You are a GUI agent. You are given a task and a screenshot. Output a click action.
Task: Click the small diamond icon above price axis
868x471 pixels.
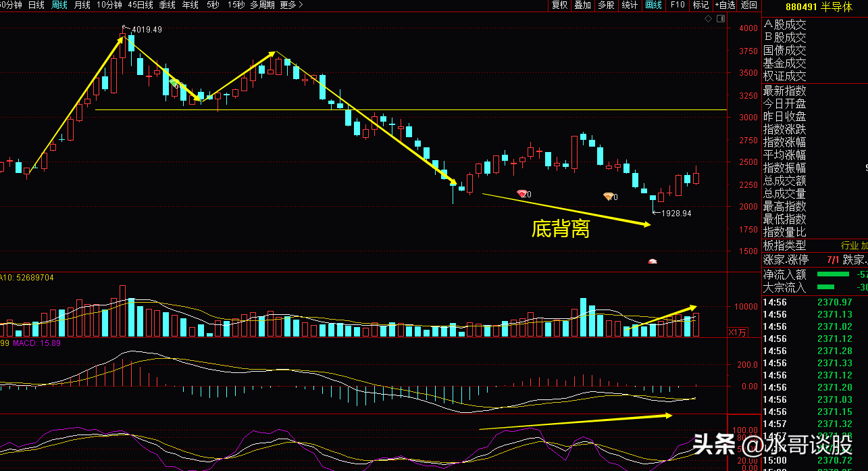coord(708,19)
